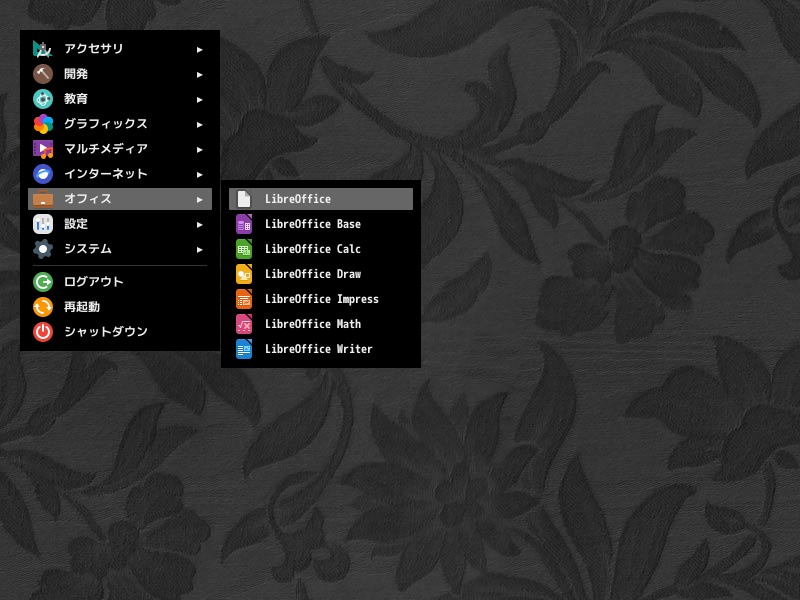800x600 pixels.
Task: Open the 設定 menu entry
Action: pyautogui.click(x=120, y=224)
